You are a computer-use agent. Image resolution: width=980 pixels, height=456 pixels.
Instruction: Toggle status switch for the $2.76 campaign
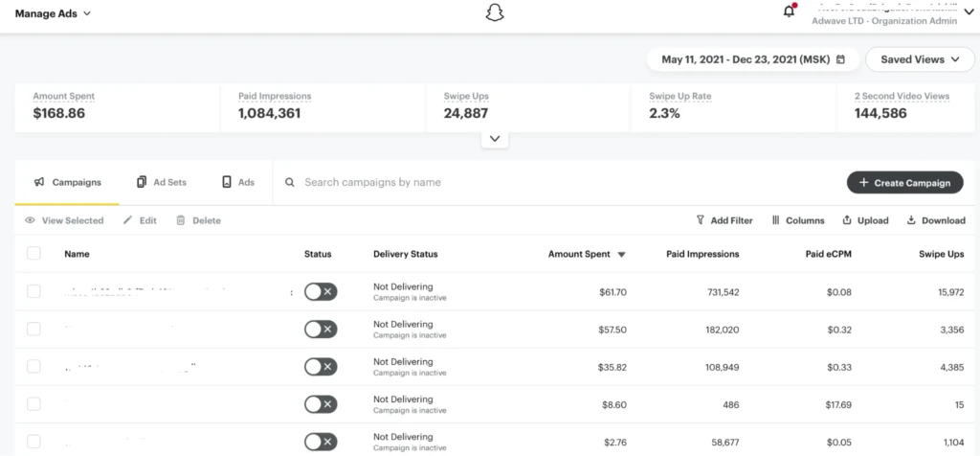point(321,443)
